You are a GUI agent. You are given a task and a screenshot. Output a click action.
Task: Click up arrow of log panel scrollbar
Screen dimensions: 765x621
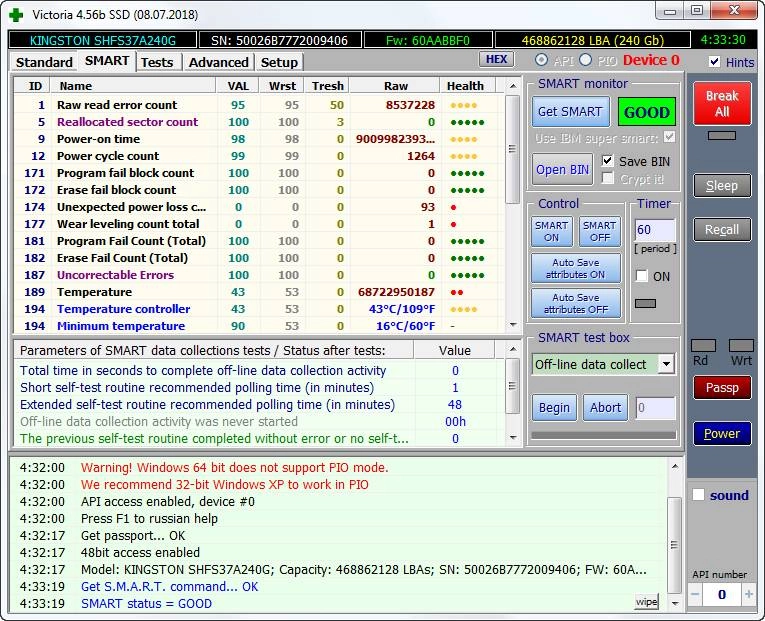click(x=674, y=466)
